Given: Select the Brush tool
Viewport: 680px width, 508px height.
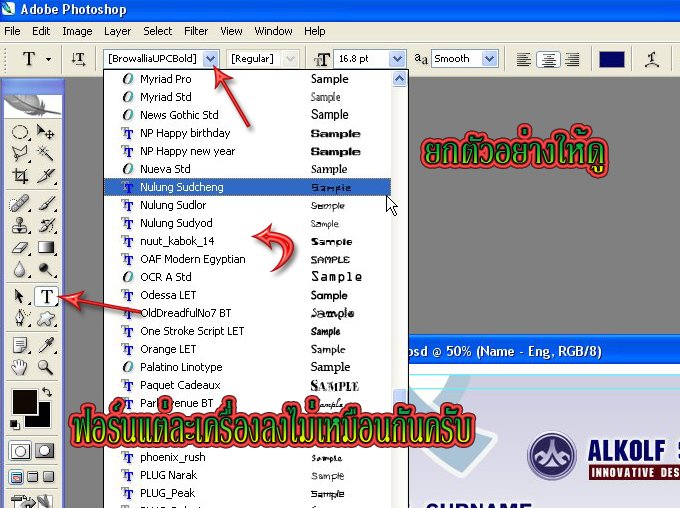Looking at the screenshot, I should [x=46, y=203].
